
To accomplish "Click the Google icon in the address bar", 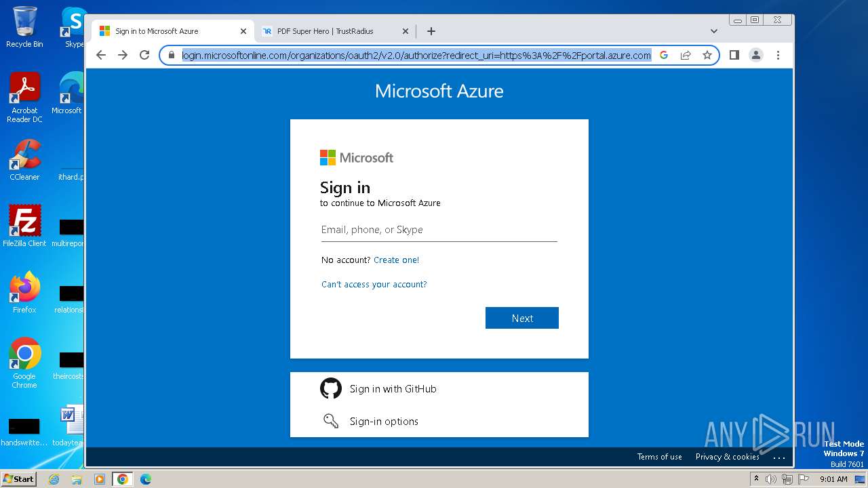I will (x=664, y=55).
